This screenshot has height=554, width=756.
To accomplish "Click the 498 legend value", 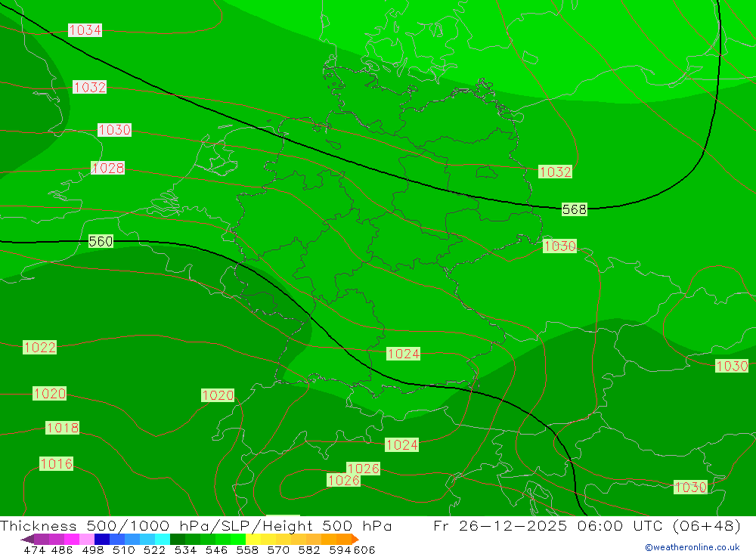I will tap(92, 549).
